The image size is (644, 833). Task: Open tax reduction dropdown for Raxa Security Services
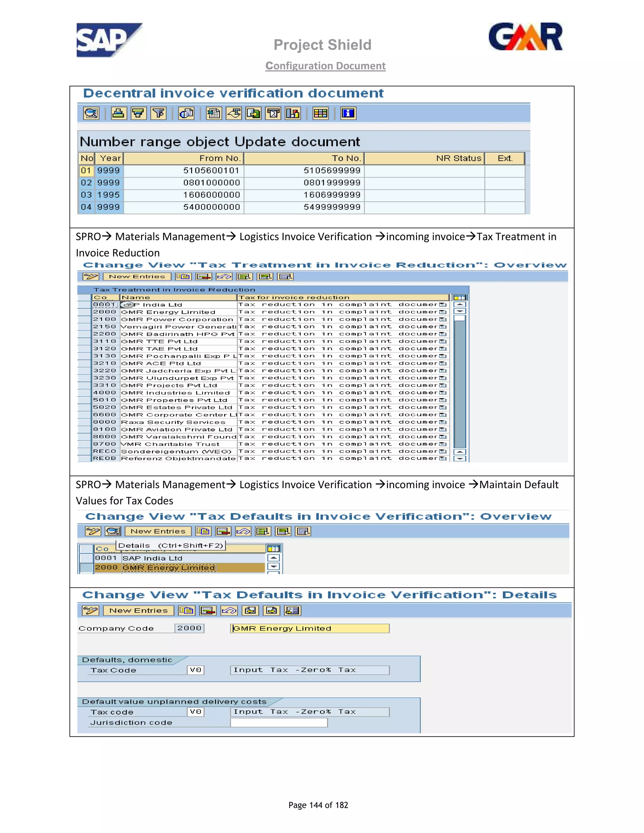coord(442,422)
